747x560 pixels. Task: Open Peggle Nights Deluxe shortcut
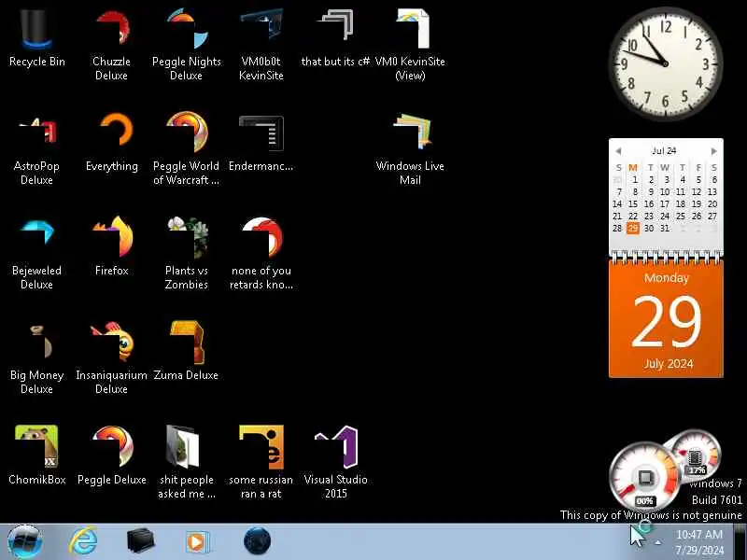[x=186, y=30]
